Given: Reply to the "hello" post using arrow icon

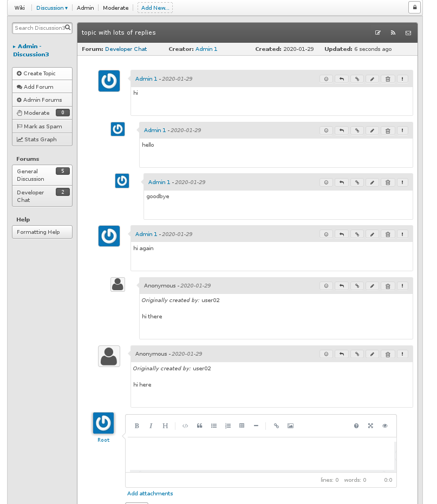Looking at the screenshot, I should pos(341,130).
